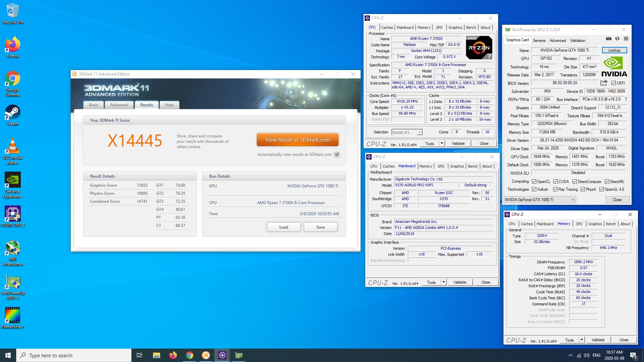
Task: Click the GPU-Z refresh icon
Action: pos(617,39)
